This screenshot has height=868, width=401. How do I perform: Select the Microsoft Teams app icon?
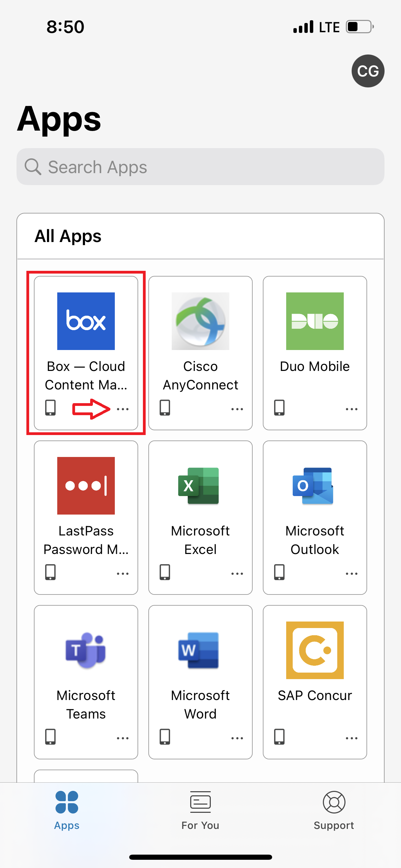[86, 650]
